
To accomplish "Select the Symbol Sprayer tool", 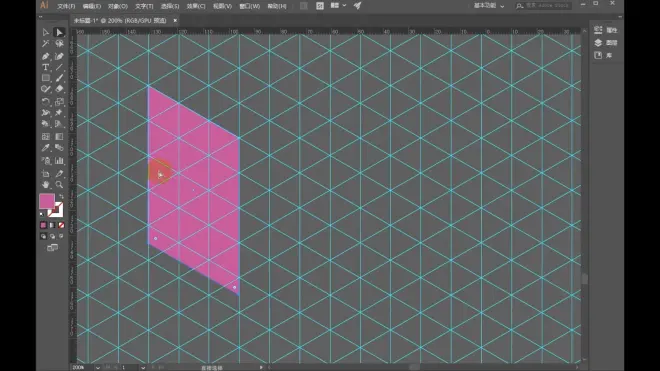I will (45, 161).
